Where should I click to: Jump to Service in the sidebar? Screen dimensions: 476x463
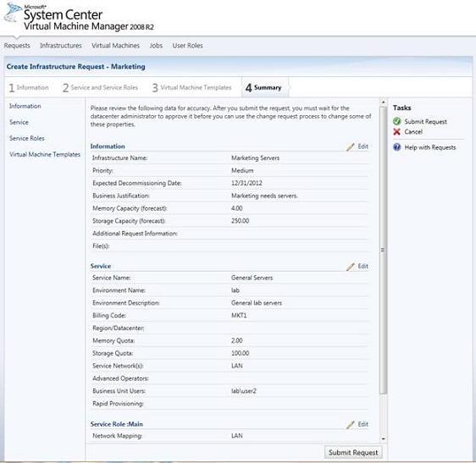click(19, 122)
